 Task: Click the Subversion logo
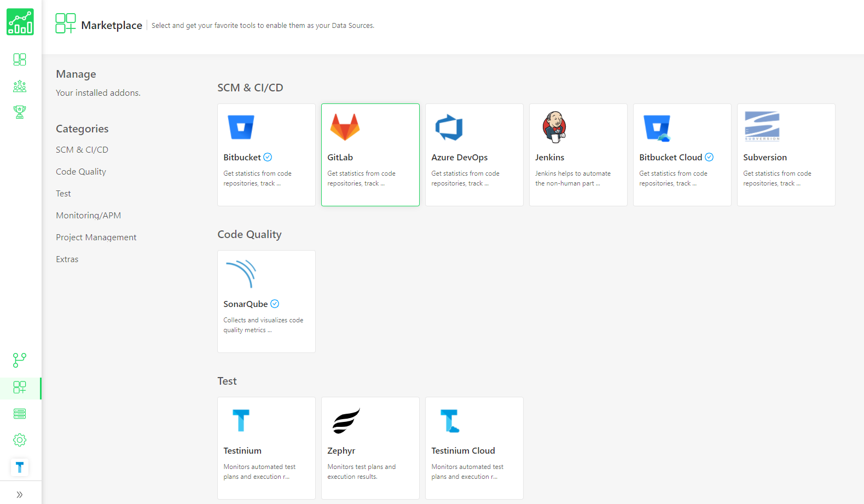pos(762,126)
